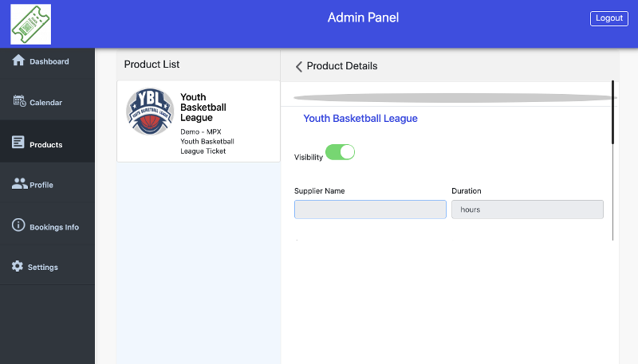
Task: Open Dashboard via the home icon
Action: [18, 60]
